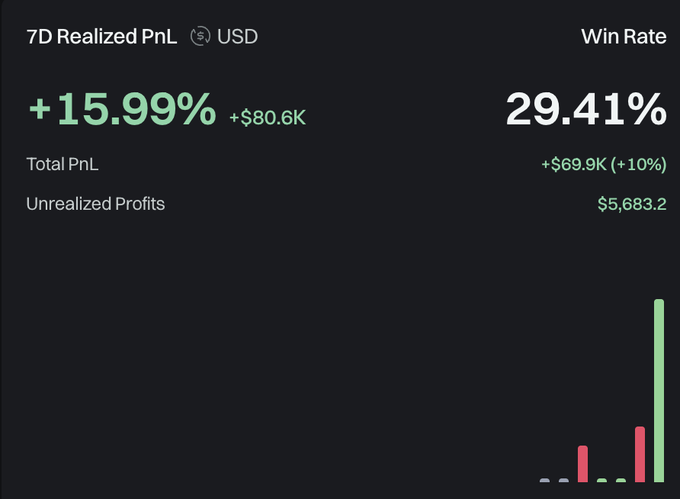The image size is (680, 499).
Task: Click the first small green bar
Action: click(602, 480)
